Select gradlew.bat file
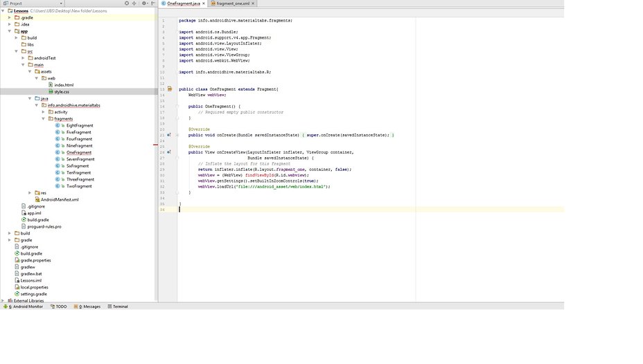This screenshot has width=643, height=364. coord(31,274)
